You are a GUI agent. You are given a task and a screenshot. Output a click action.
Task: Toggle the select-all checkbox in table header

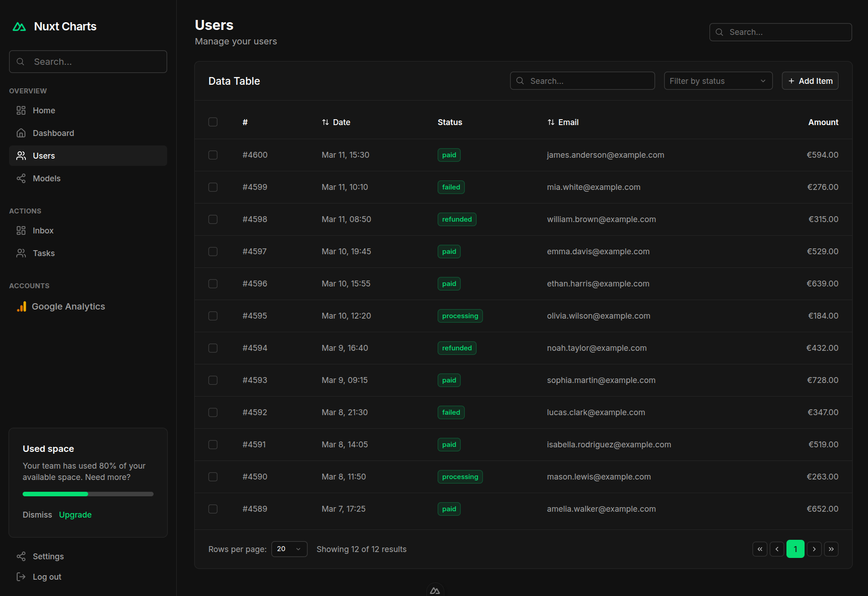[213, 122]
